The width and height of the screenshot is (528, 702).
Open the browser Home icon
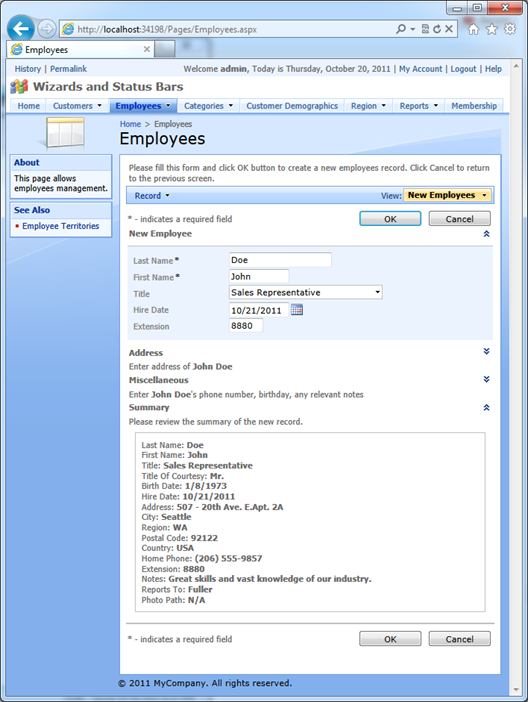tap(473, 29)
